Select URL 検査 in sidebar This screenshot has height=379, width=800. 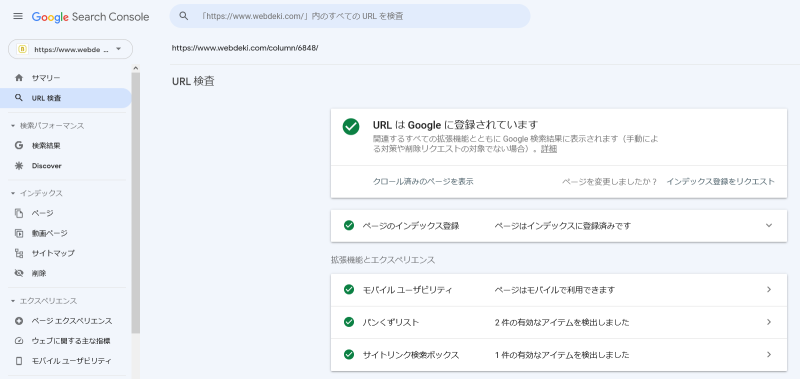66,98
